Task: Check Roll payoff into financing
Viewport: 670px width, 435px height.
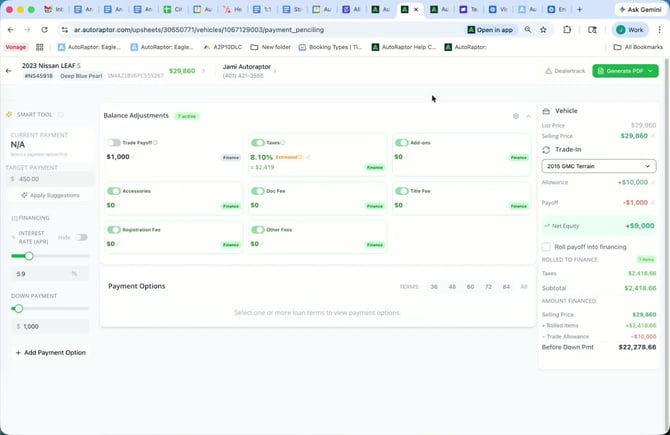Action: [x=546, y=246]
